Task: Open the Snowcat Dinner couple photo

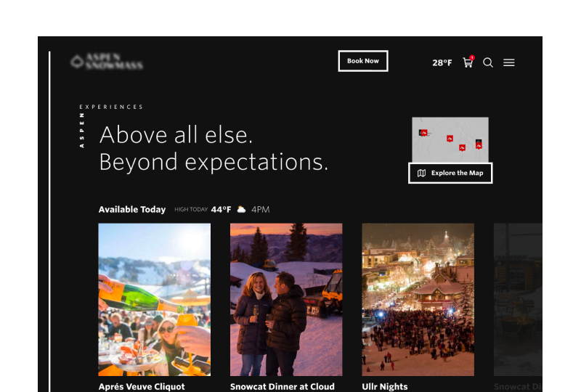Action: click(286, 299)
